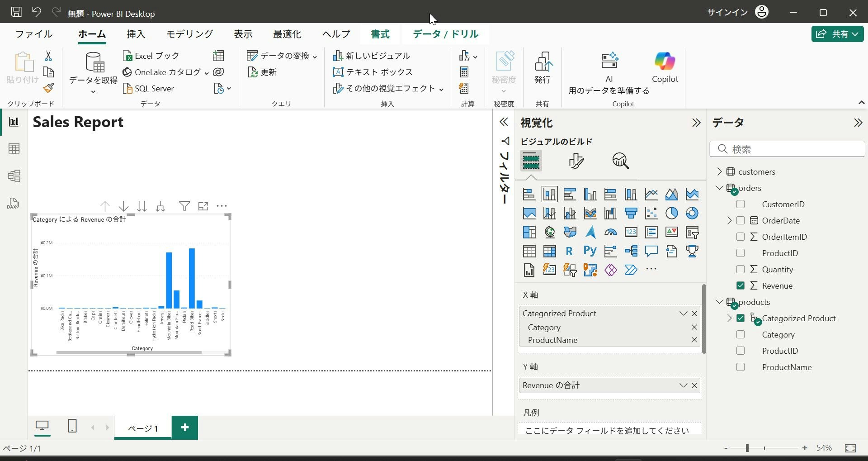The image size is (868, 461).
Task: Check the OrderDate field checkbox
Action: 741,220
